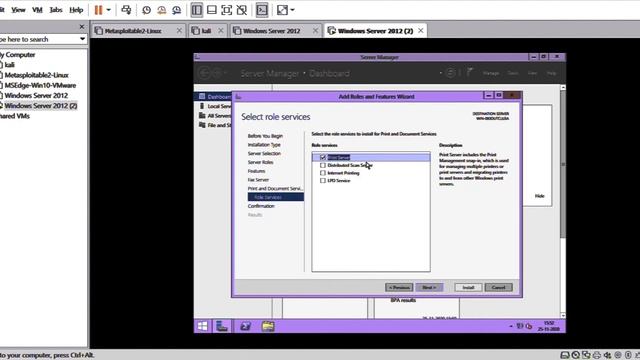640x360 pixels.
Task: Check the Distributed Scan Server checkbox
Action: coord(323,165)
